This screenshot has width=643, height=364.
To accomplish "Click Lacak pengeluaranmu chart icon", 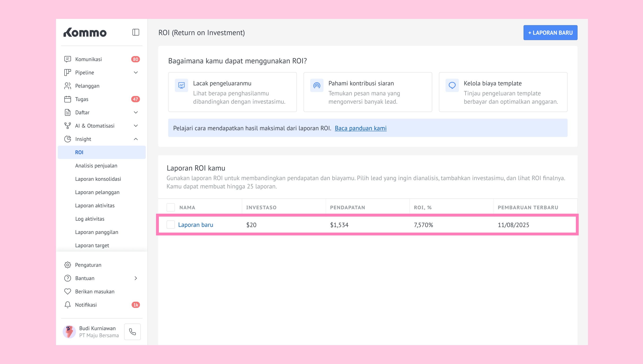I will [182, 86].
